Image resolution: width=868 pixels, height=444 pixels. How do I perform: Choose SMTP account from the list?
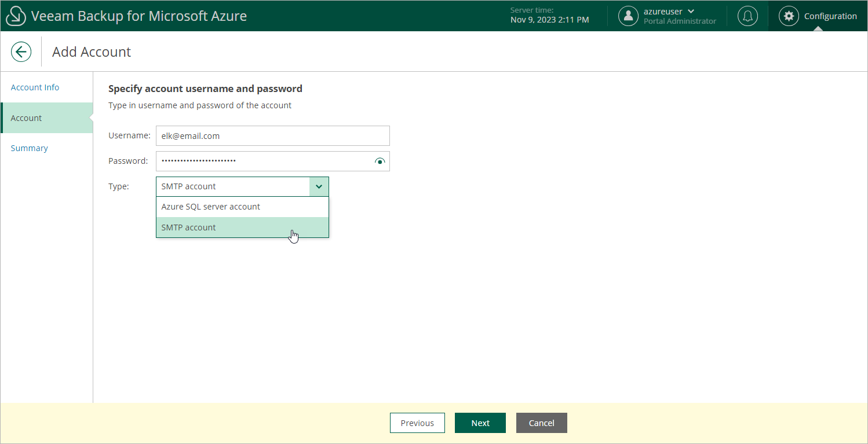(242, 227)
